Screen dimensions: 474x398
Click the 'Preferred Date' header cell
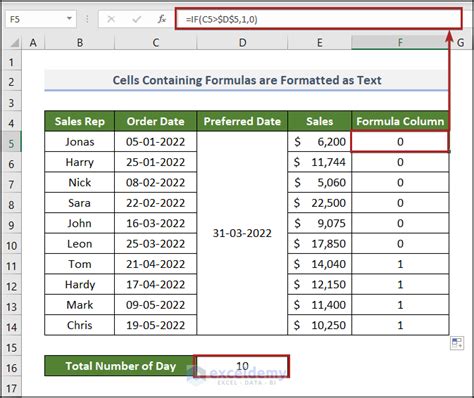[242, 121]
